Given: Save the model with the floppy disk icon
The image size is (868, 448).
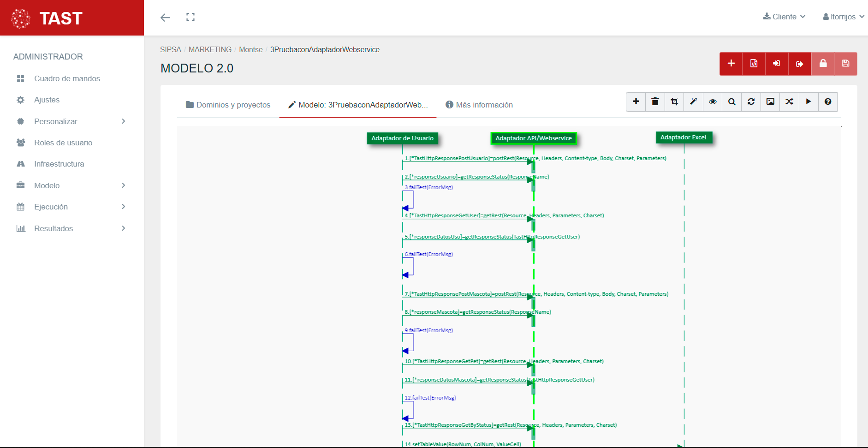Looking at the screenshot, I should point(845,64).
